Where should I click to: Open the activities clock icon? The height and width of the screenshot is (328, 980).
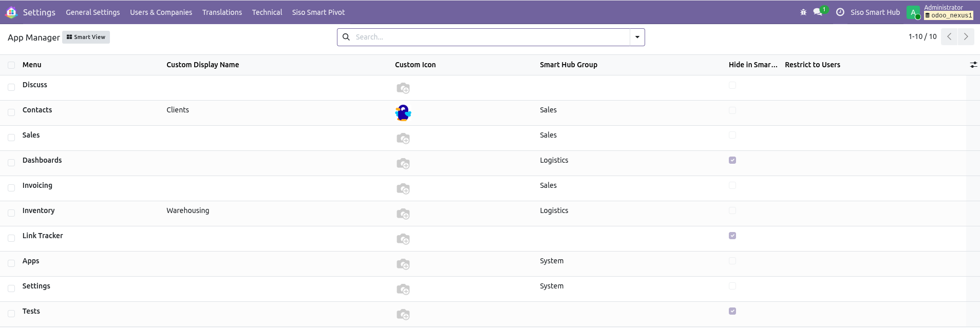[x=840, y=12]
